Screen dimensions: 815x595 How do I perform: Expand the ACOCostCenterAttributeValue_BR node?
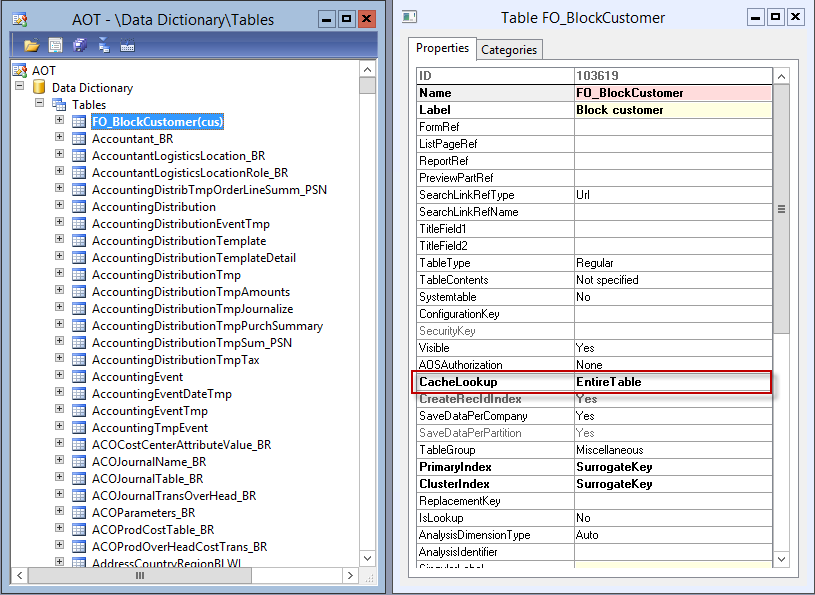tap(59, 443)
